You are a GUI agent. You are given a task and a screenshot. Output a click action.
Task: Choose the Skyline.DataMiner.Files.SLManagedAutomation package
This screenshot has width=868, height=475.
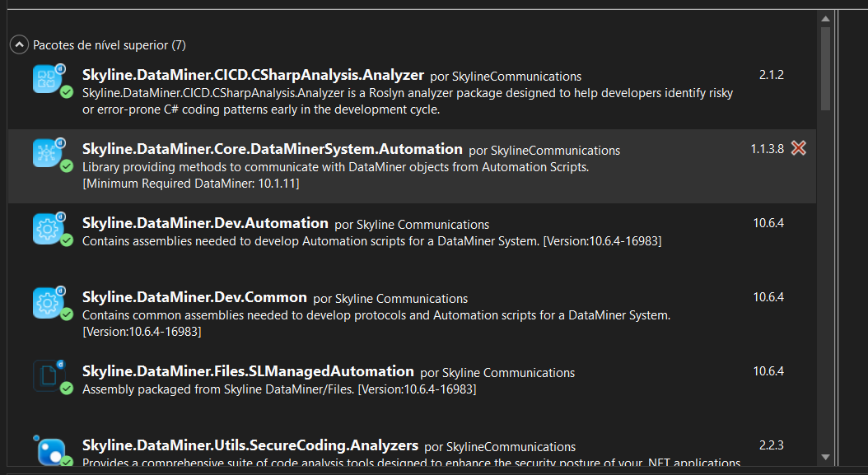coord(248,371)
